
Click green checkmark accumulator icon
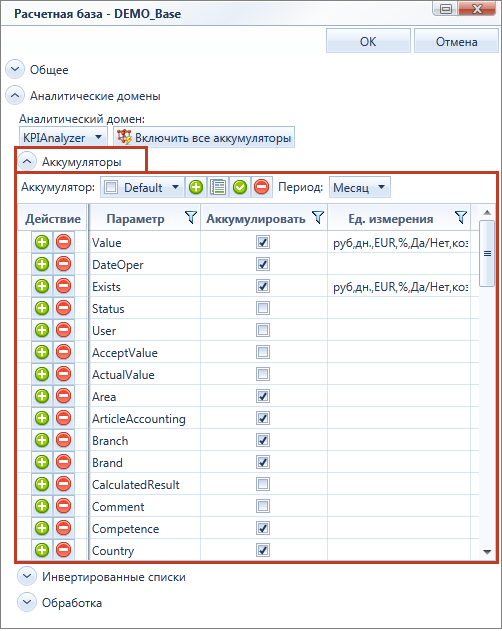click(240, 188)
